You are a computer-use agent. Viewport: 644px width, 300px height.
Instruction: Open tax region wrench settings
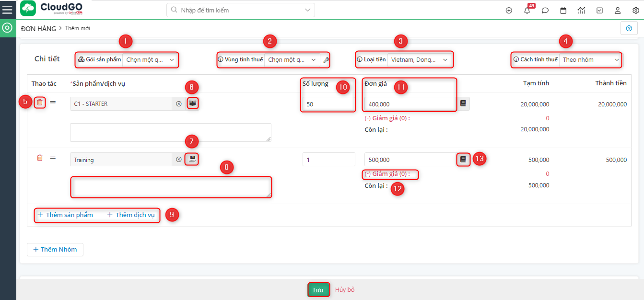[326, 60]
